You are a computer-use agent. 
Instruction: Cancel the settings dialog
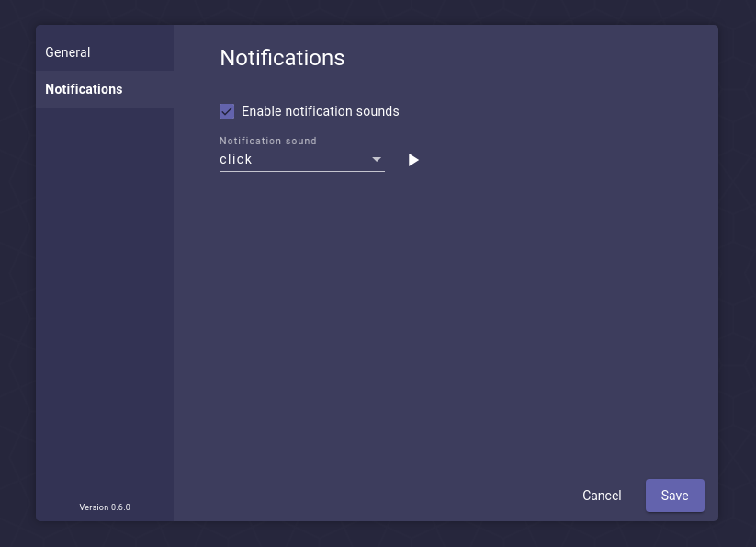pos(602,496)
